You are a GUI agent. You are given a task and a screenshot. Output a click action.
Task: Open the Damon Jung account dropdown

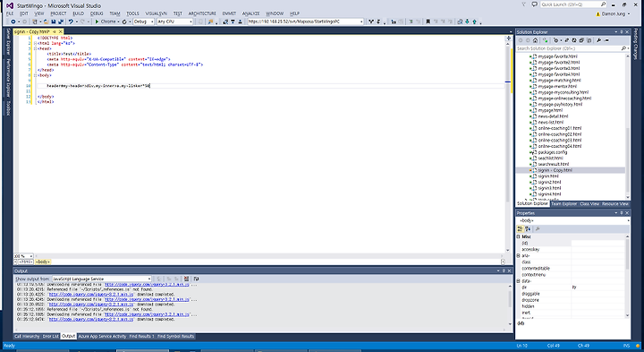click(x=629, y=14)
